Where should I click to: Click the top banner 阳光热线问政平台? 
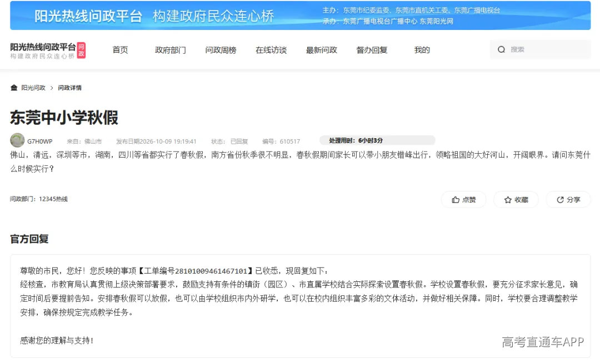(x=300, y=16)
